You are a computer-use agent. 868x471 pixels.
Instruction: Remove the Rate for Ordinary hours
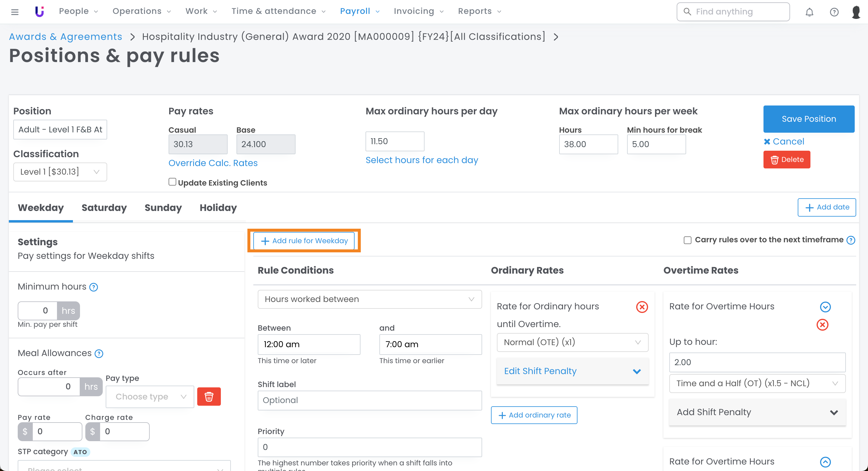point(642,307)
